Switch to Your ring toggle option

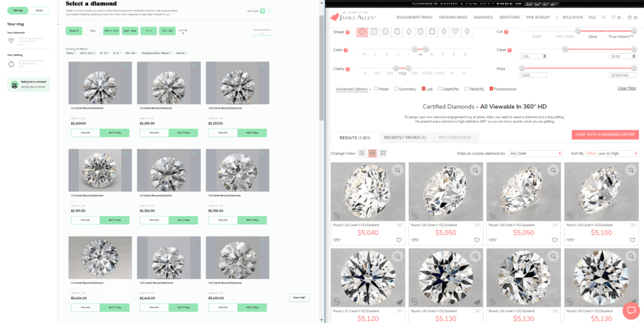(18, 11)
